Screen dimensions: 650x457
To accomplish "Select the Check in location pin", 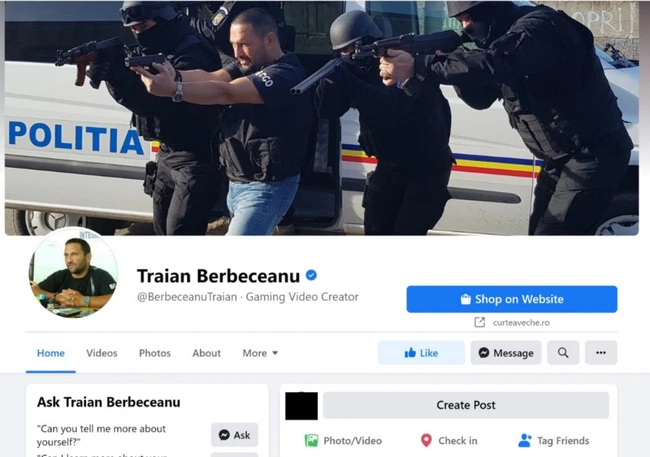I will [x=426, y=440].
